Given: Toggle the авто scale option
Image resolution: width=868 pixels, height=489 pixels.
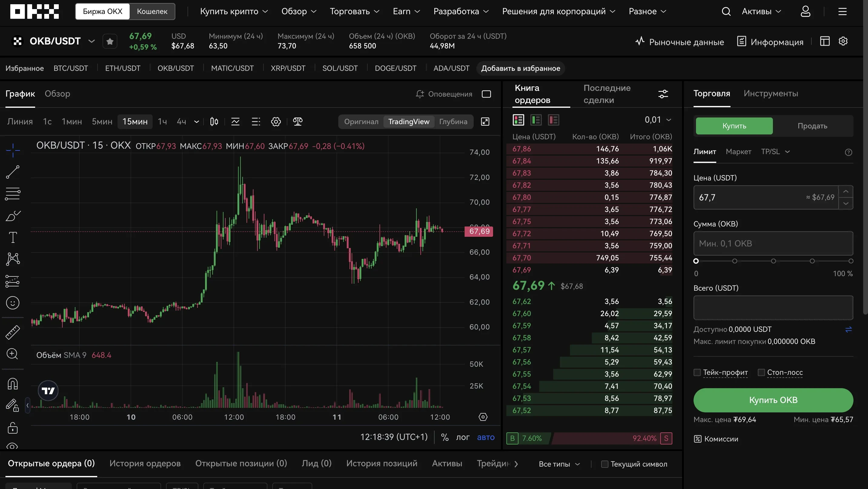Looking at the screenshot, I should [485, 437].
